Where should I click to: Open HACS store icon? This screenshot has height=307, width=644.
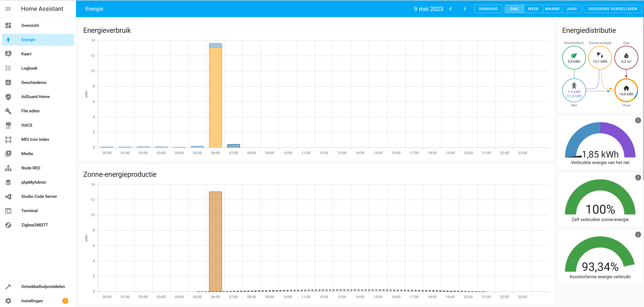pos(8,125)
